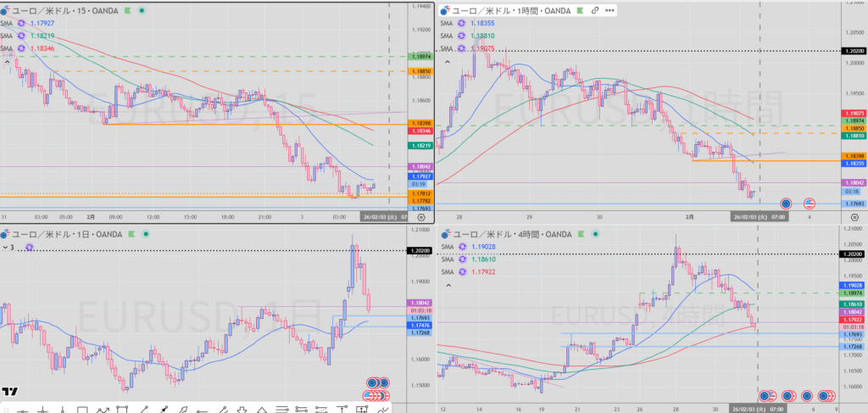Click the economic event flag icons on the daily chart
This screenshot has width=868, height=413.
(375, 388)
